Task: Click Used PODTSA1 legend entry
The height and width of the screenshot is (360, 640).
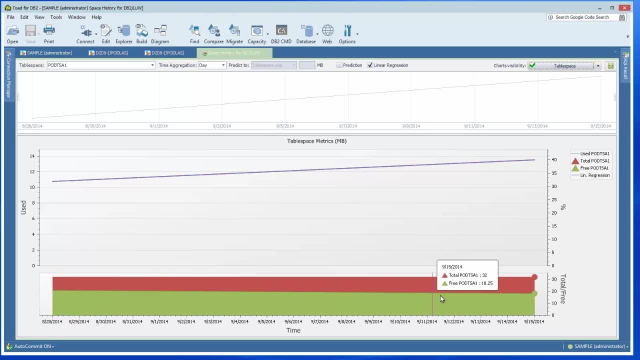Action: 591,153
